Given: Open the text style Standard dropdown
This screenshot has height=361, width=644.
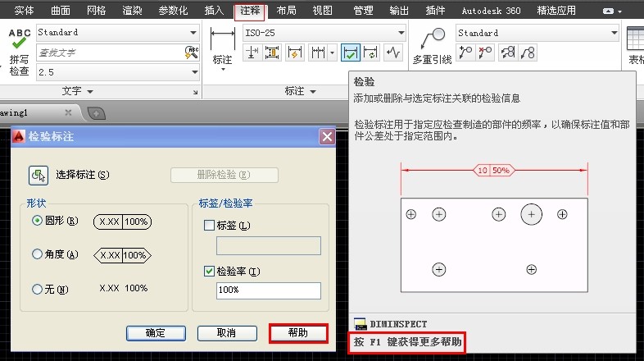Looking at the screenshot, I should [193, 33].
